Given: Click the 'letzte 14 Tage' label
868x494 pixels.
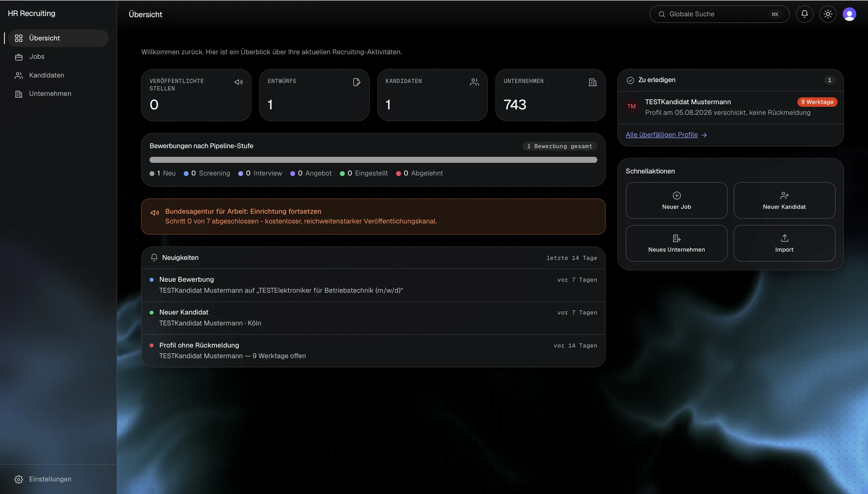Looking at the screenshot, I should pyautogui.click(x=571, y=258).
